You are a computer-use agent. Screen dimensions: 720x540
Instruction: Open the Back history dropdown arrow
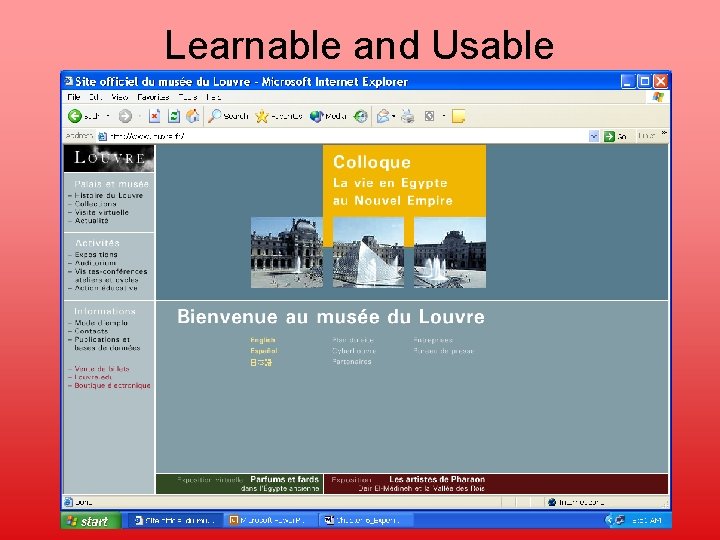tap(108, 116)
